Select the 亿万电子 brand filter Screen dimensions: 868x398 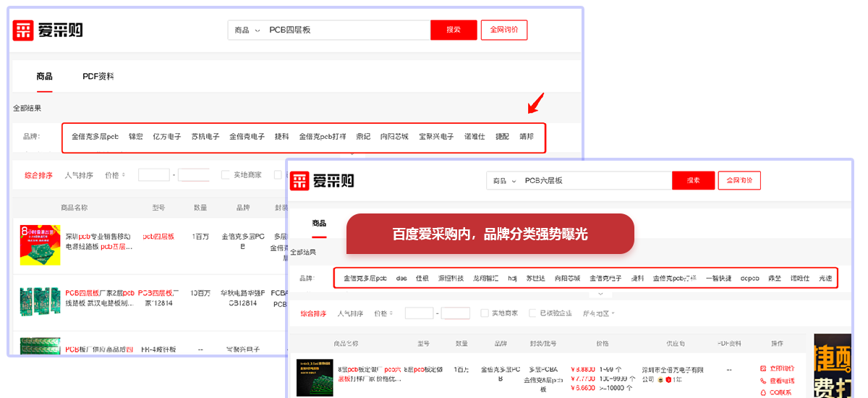coord(167,137)
